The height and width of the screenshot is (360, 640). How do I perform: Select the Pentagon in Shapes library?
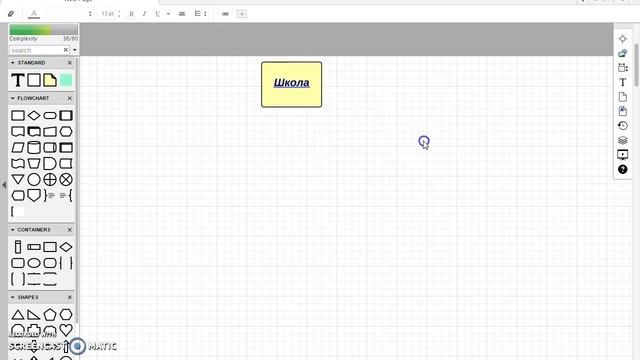pos(50,315)
